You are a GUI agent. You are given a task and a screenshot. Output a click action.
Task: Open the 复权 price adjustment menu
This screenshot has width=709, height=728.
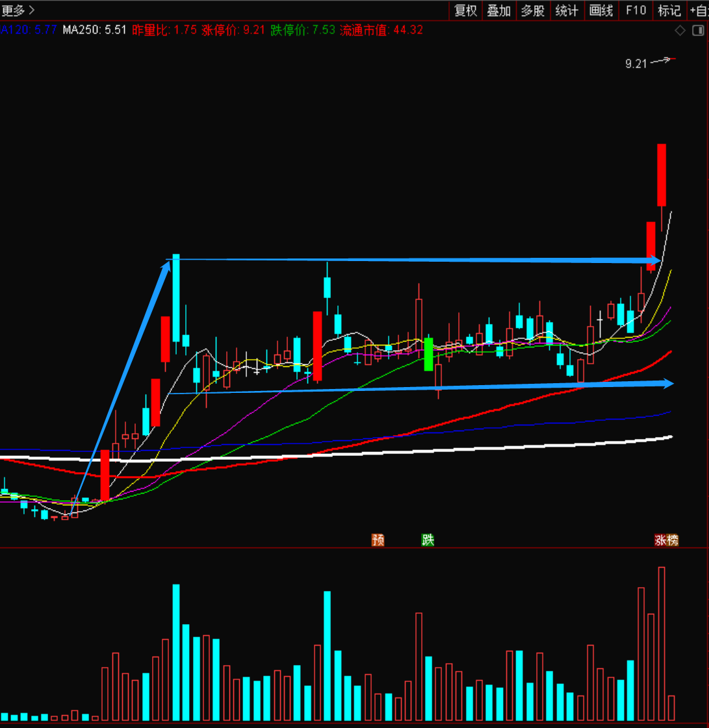tap(465, 10)
